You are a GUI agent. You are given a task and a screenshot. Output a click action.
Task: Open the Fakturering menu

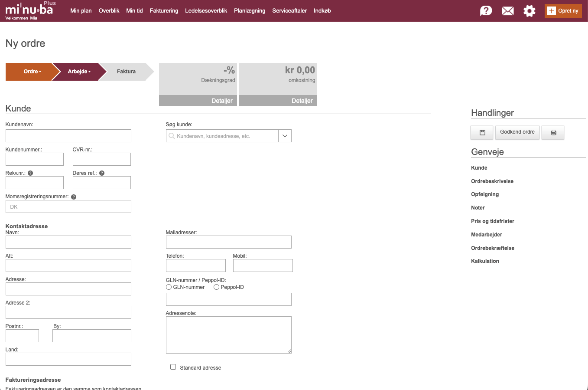tap(164, 11)
